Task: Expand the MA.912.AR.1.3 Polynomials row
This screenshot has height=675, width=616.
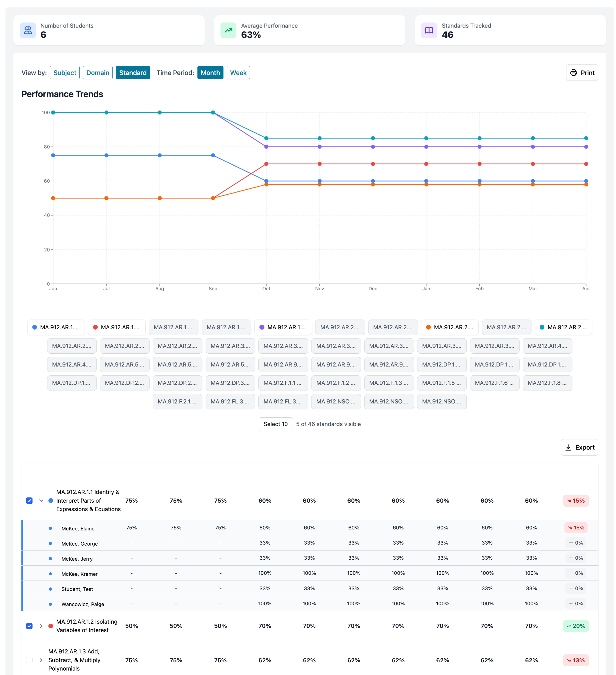Action: [41, 660]
